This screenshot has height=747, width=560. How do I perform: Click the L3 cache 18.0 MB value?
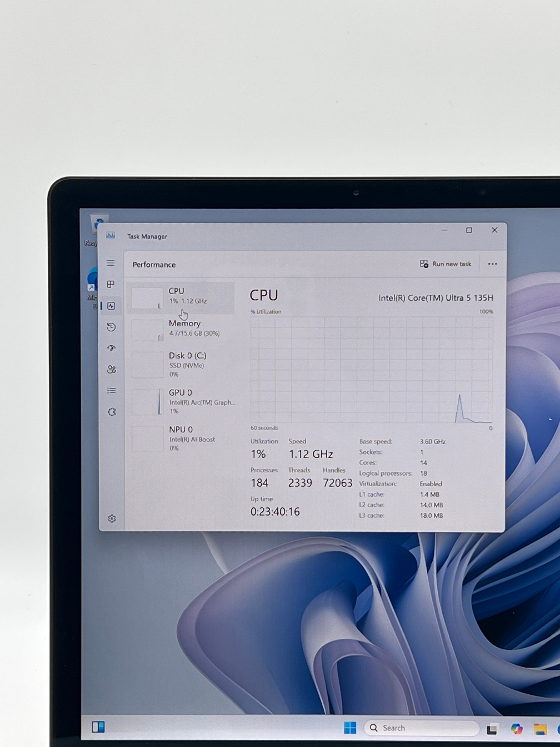coord(431,515)
